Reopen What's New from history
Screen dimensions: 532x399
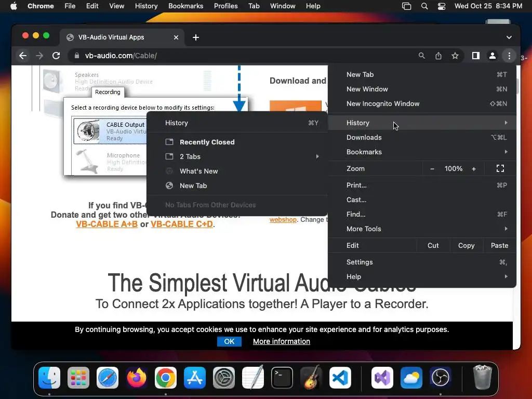(x=237, y=171)
